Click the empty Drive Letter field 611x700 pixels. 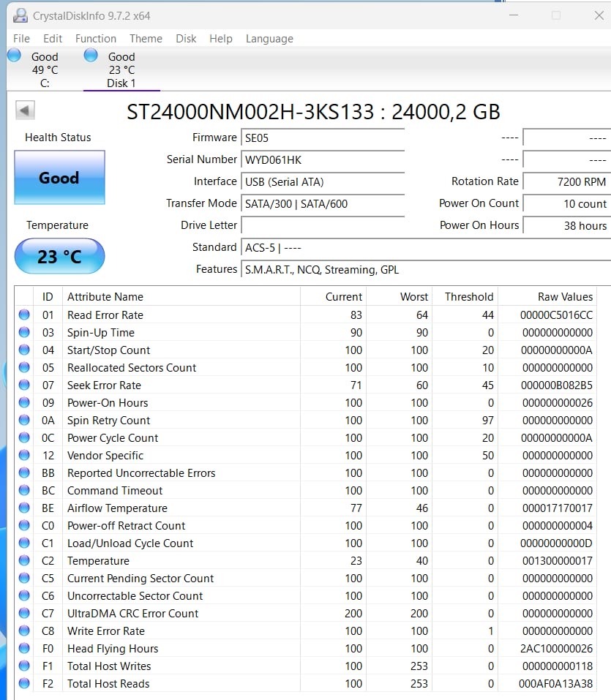(323, 225)
